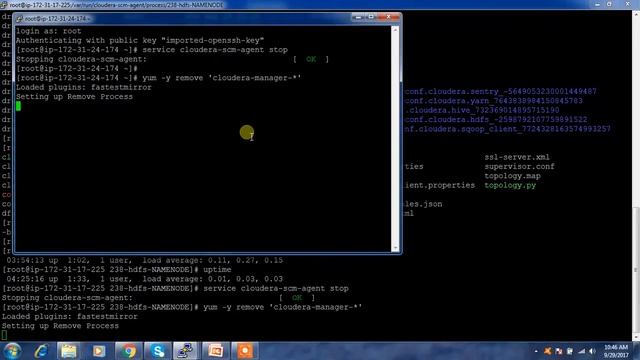Click the Show desktop button
Viewport: 640px width, 360px height.
[x=637, y=351]
